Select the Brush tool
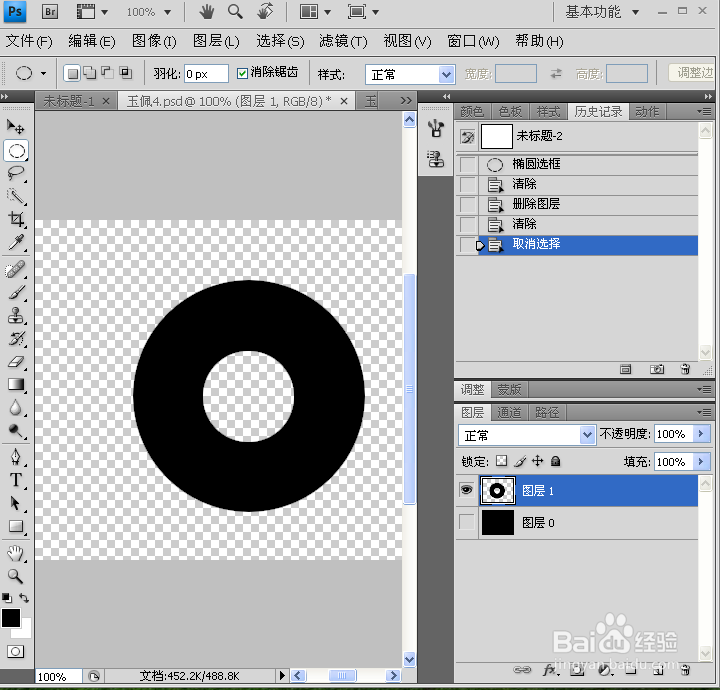Viewport: 720px width, 690px height. 16,292
